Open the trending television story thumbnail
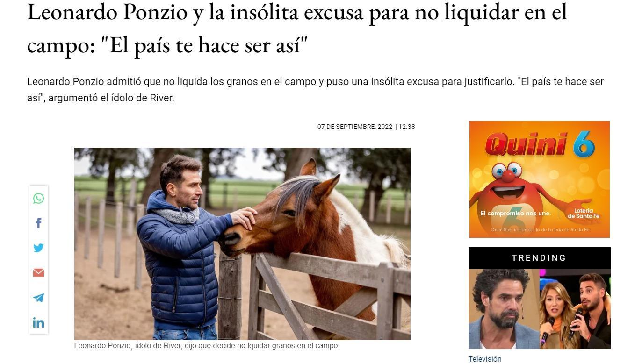 539,309
